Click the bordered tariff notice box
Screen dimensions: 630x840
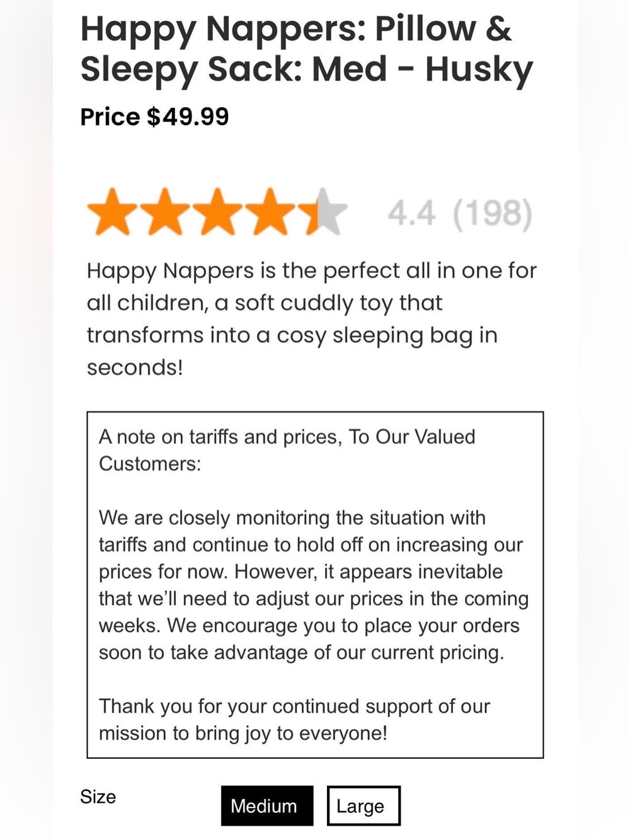315,585
